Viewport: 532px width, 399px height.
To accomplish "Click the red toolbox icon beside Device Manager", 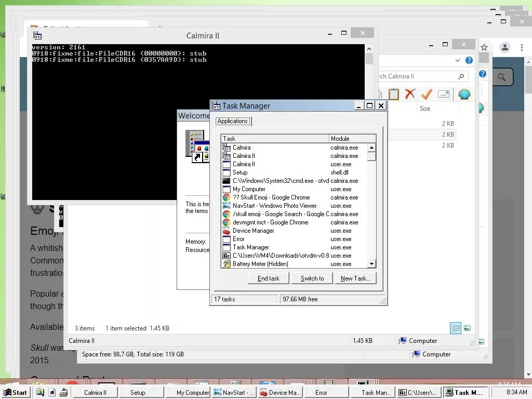I will (227, 231).
